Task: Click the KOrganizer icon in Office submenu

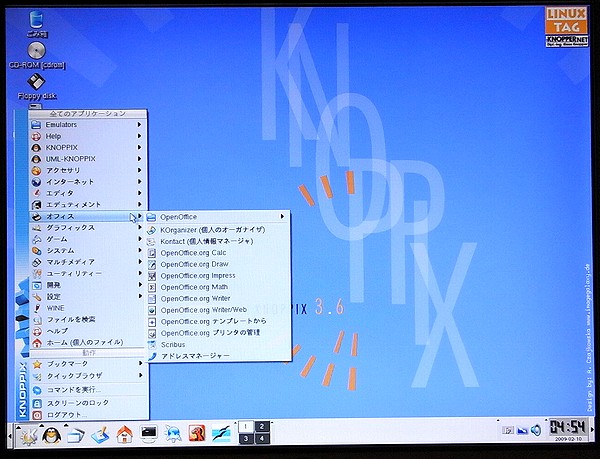Action: point(152,230)
